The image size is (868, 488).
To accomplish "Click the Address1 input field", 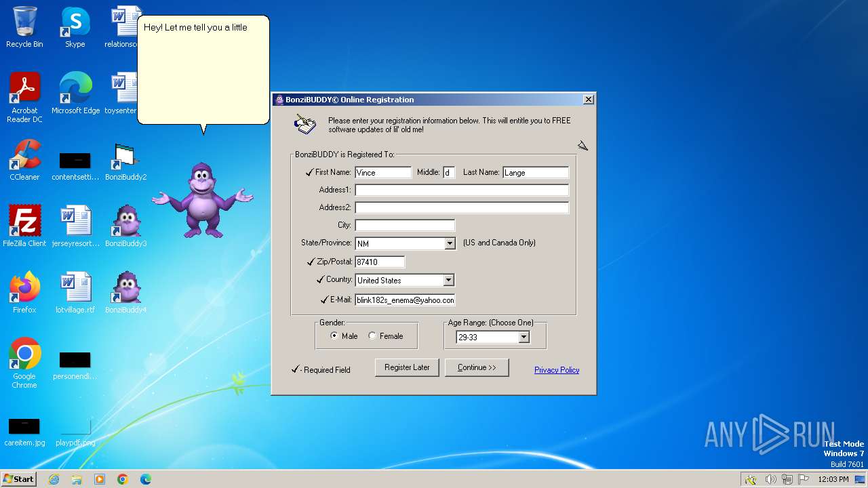I will coord(462,190).
